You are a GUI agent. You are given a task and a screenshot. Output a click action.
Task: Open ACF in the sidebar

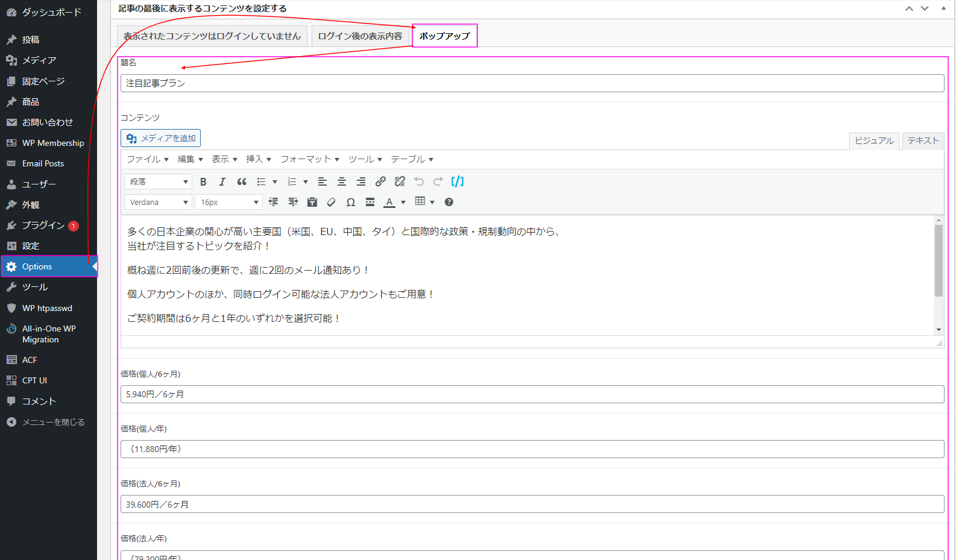coord(48,360)
